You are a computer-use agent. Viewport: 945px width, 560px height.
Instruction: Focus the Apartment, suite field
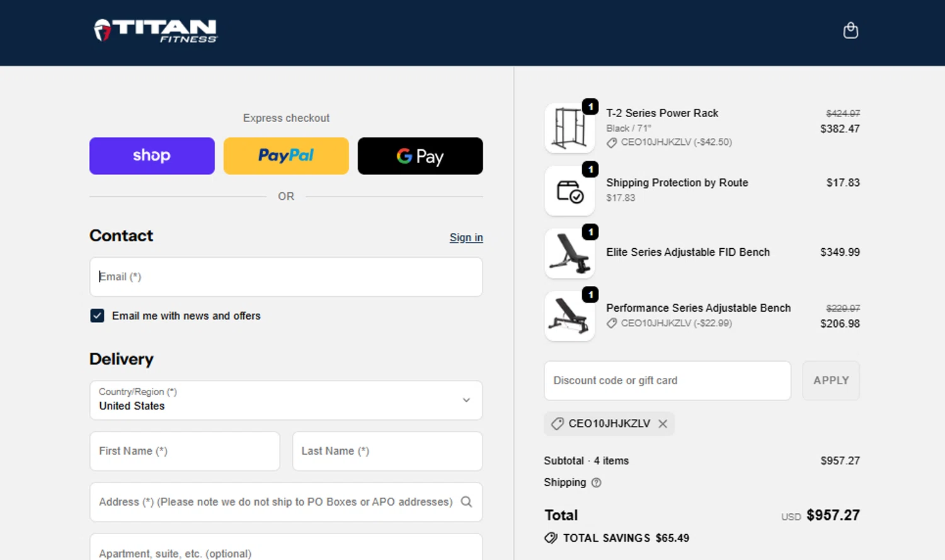[286, 547]
